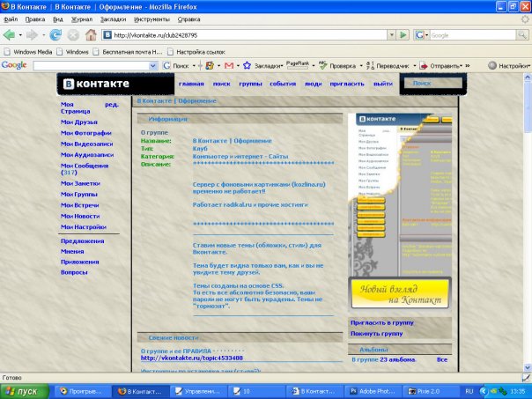Switch to Управление taskbar button

pyautogui.click(x=198, y=391)
